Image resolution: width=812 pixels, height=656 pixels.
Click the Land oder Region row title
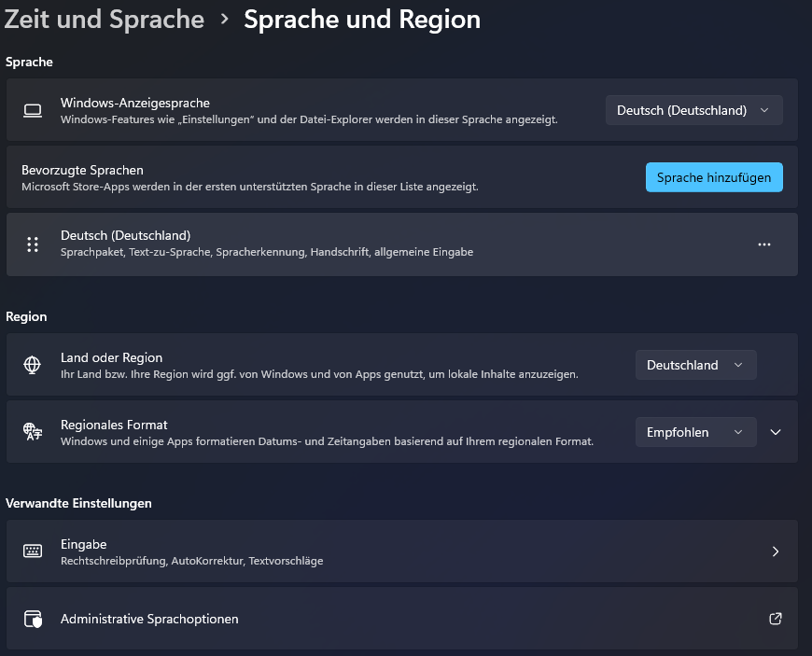pos(112,357)
